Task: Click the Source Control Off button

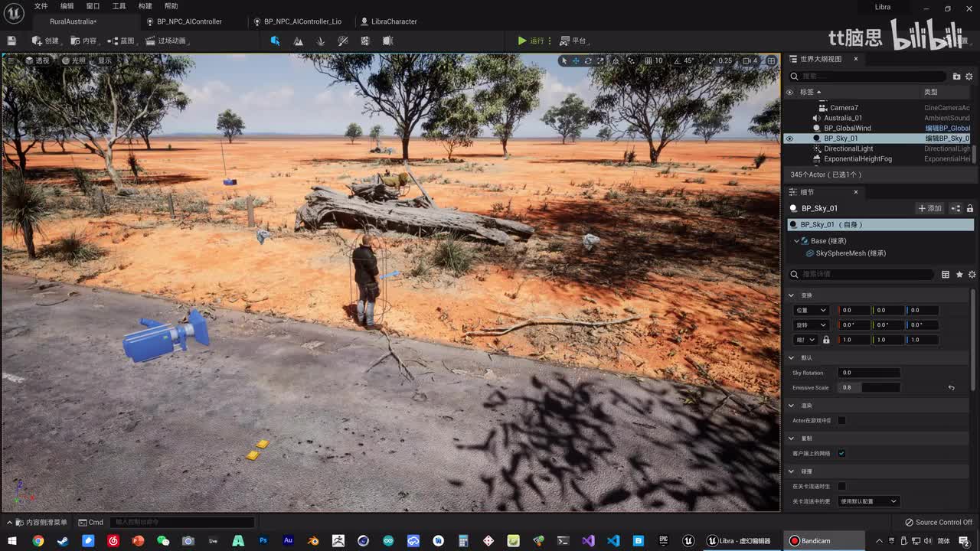Action: pos(939,522)
